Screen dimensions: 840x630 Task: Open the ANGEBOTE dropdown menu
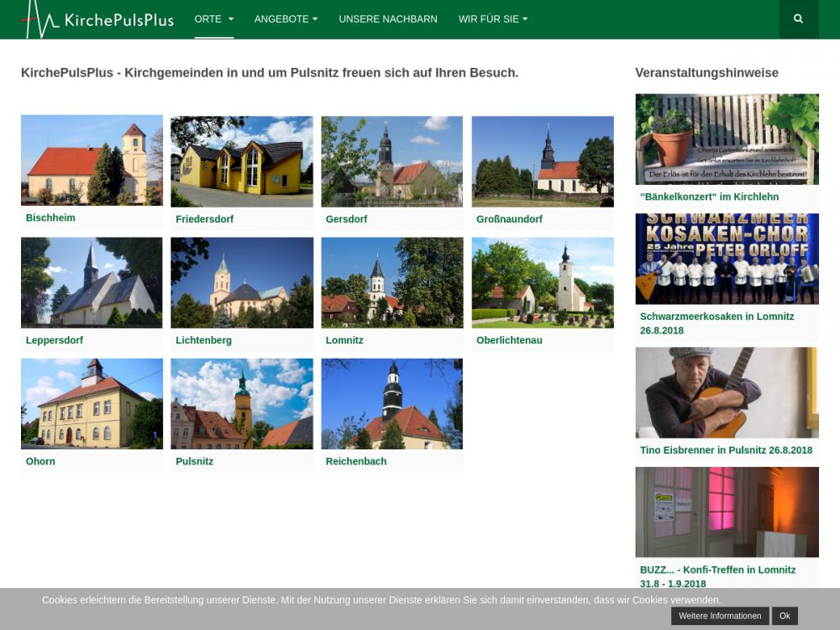pos(286,18)
